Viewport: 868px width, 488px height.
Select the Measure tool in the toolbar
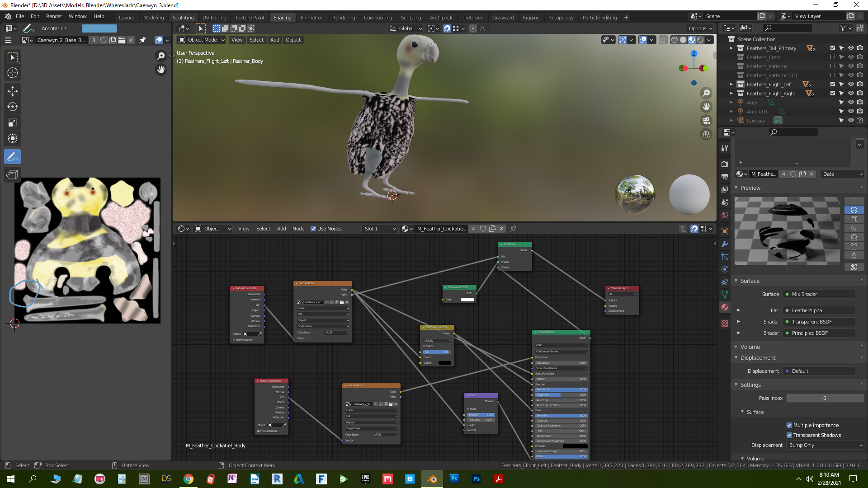(x=12, y=174)
